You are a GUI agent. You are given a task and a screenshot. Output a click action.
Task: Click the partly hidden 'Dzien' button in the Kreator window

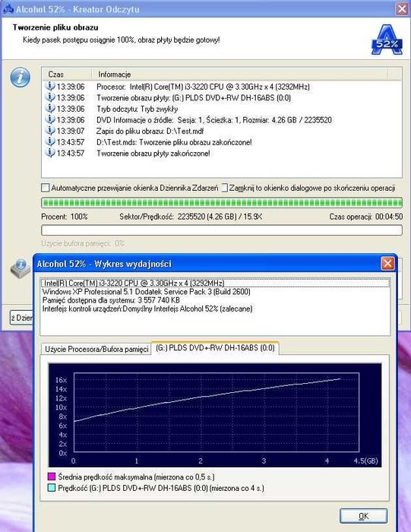click(x=22, y=318)
